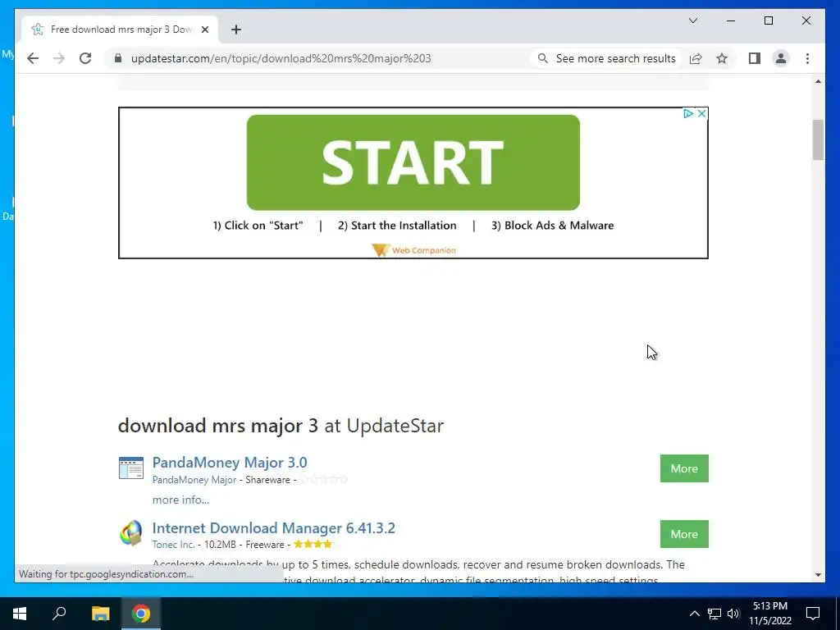Screen dimensions: 840x630
Task: Open Windows taskbar search
Action: [59, 614]
